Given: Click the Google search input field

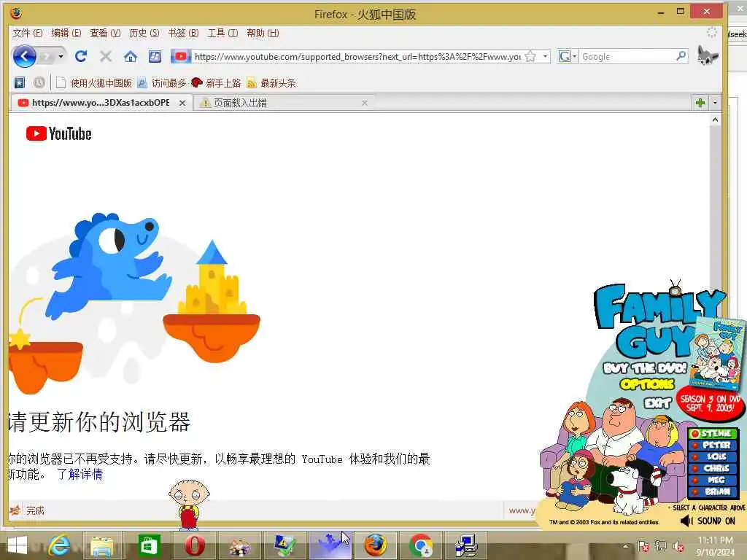Looking at the screenshot, I should click(x=627, y=57).
